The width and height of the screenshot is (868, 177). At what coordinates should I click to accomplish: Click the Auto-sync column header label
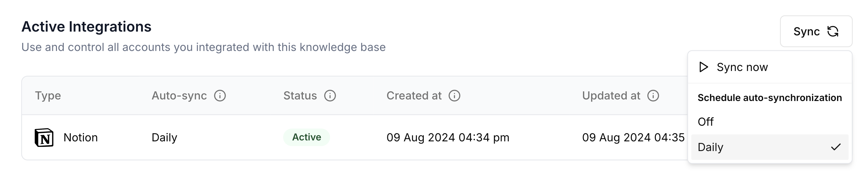tap(179, 96)
